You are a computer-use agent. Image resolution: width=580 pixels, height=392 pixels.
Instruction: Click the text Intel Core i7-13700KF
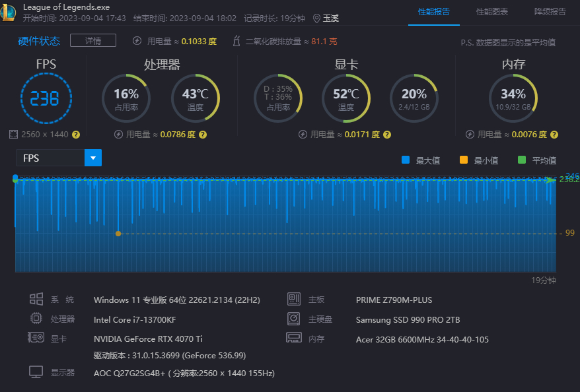point(135,319)
